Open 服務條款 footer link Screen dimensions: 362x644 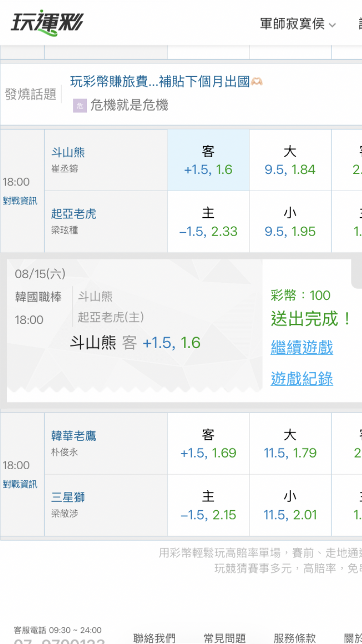click(x=294, y=638)
